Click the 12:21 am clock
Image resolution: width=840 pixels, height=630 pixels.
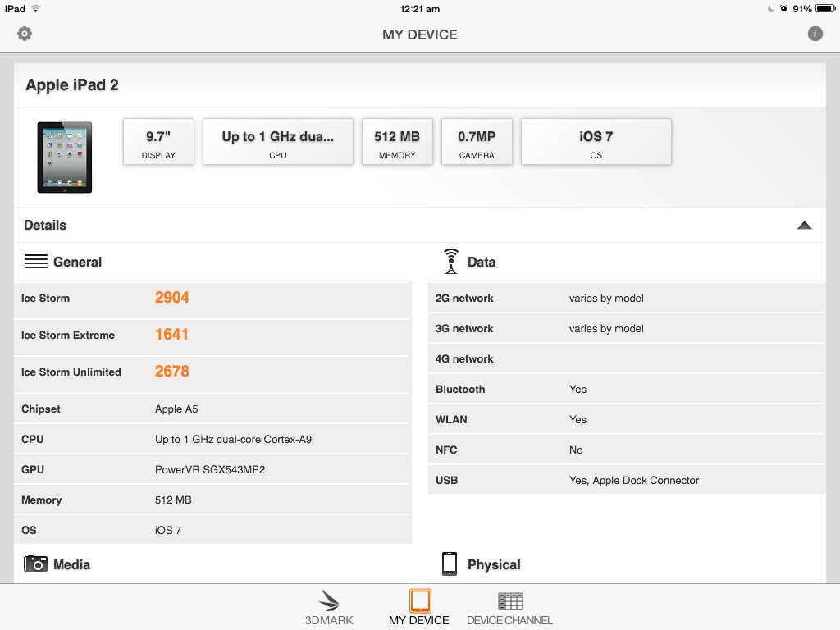pyautogui.click(x=419, y=8)
